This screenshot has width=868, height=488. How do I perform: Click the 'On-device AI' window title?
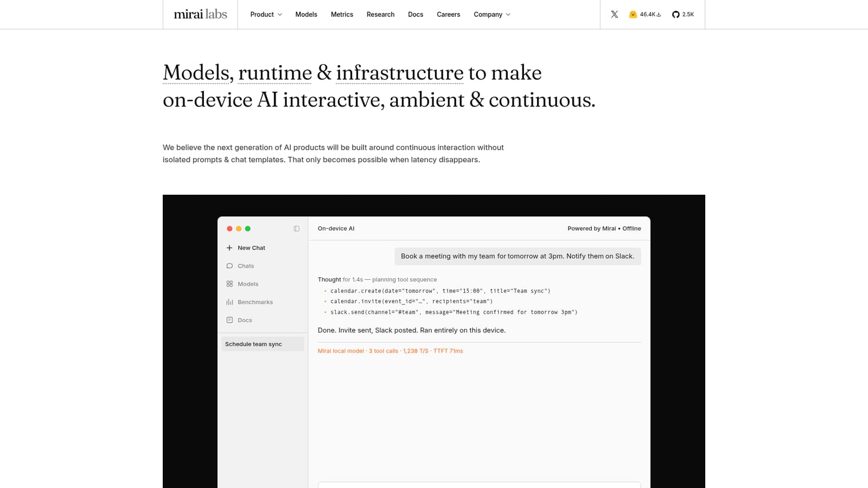336,229
